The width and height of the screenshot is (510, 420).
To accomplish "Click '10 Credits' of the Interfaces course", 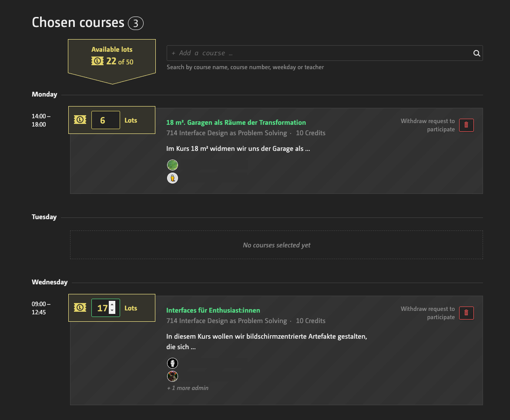I will 311,321.
